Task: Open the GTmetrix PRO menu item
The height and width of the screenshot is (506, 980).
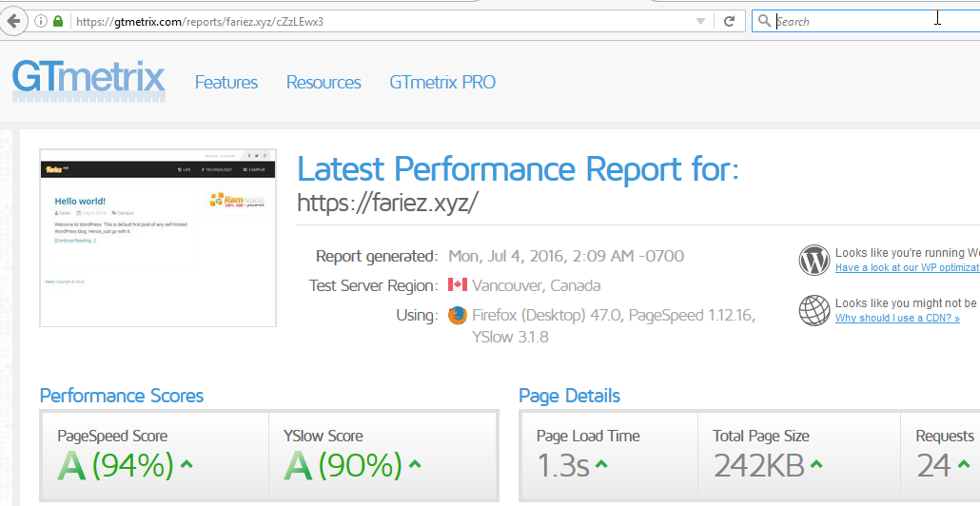Action: (x=442, y=83)
